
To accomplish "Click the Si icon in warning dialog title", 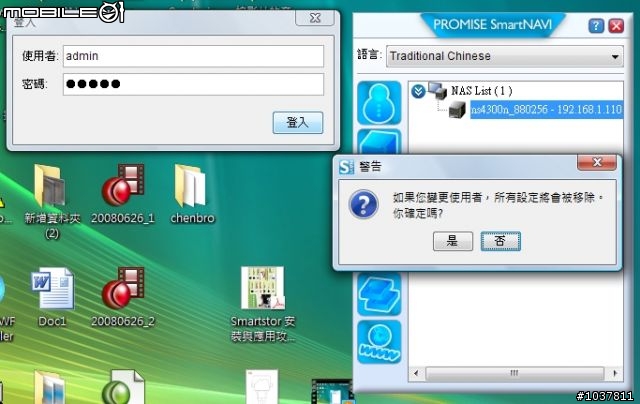I will [x=347, y=166].
